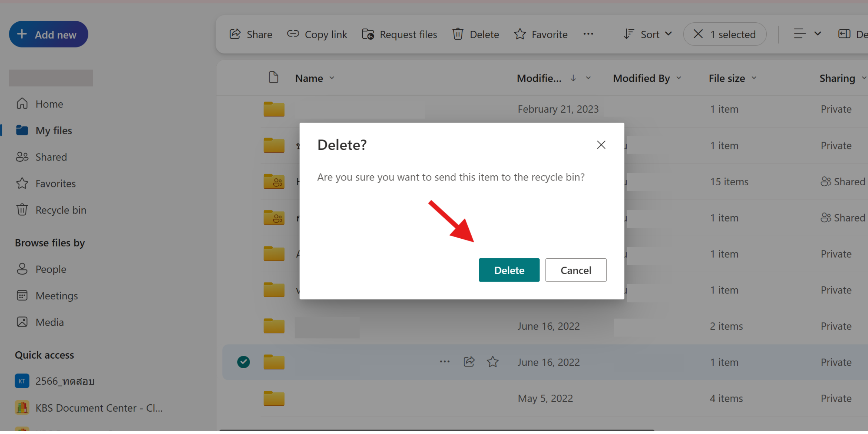Open the toolbar's more options ellipsis

pos(588,34)
